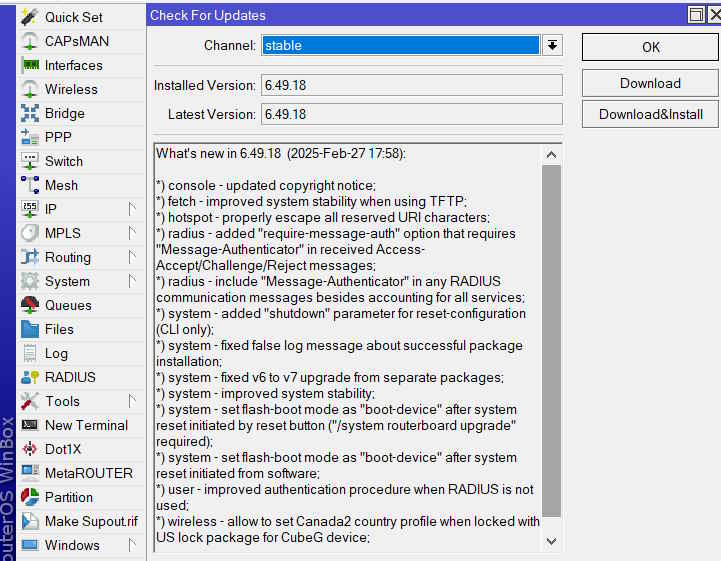
Task: Click the changelog scroll down arrow
Action: (551, 541)
